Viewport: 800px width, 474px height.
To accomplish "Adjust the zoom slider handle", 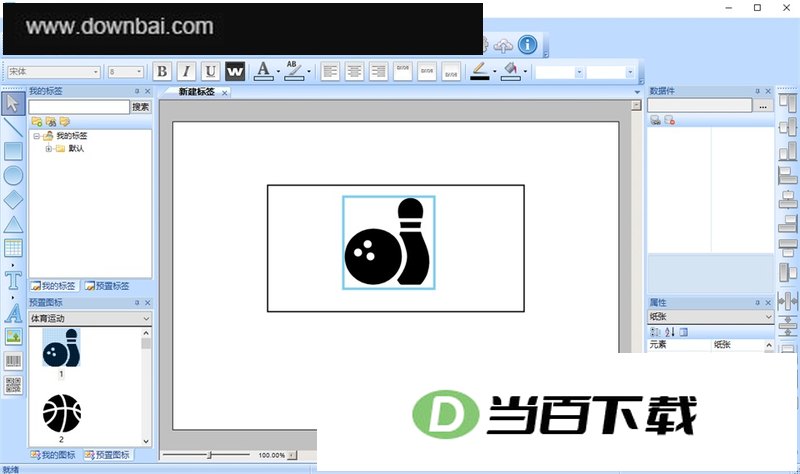I will click(x=209, y=455).
